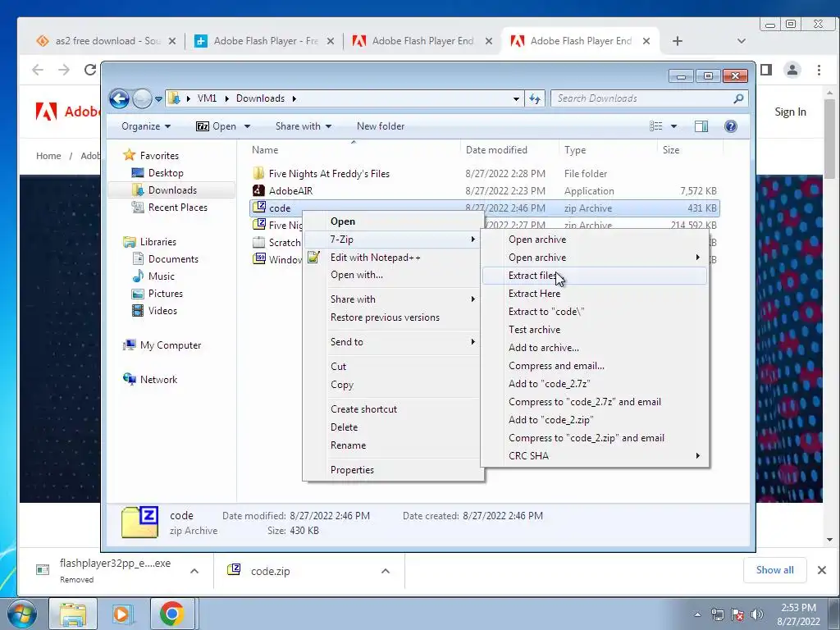Click the change view icon
The height and width of the screenshot is (630, 840).
tap(655, 126)
